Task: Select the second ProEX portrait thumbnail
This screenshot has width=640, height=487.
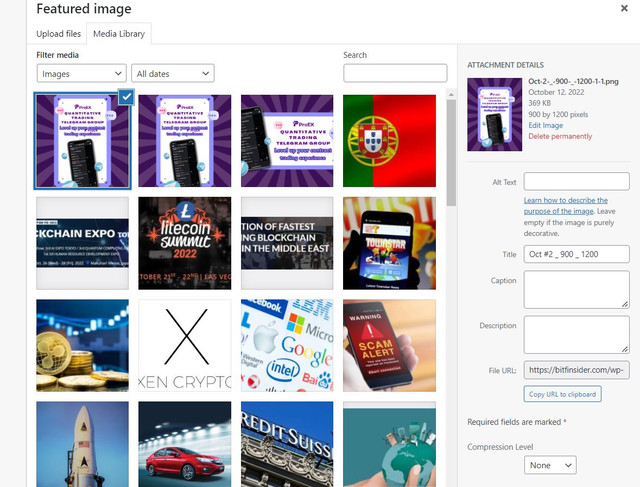Action: coord(184,141)
